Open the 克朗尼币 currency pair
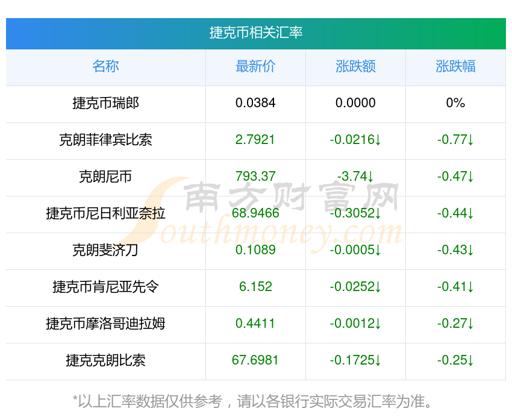Screen dimensions: 512x420 pos(105,177)
